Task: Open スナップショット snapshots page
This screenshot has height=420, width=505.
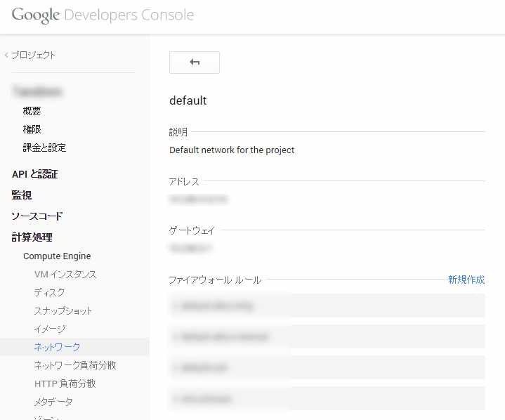Action: tap(63, 311)
